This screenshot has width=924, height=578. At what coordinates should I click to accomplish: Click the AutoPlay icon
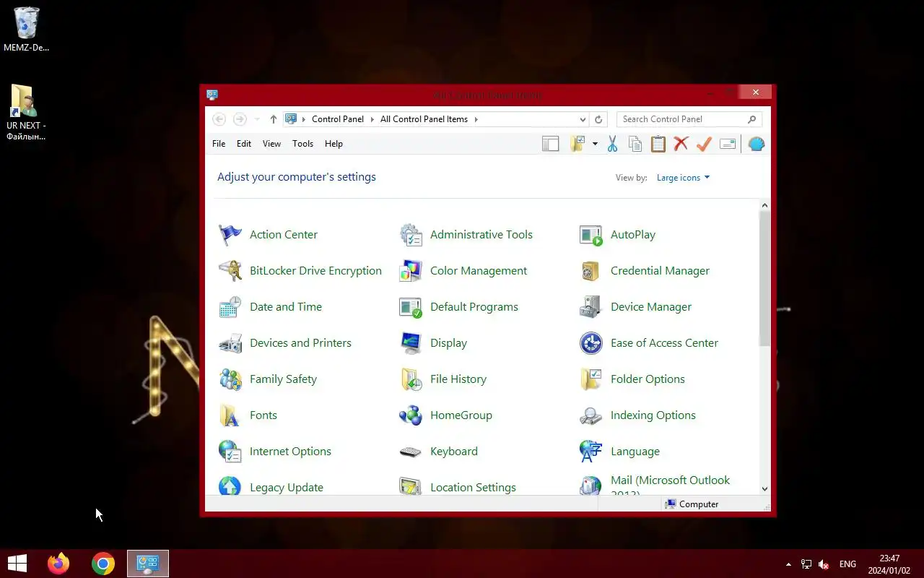pos(591,235)
